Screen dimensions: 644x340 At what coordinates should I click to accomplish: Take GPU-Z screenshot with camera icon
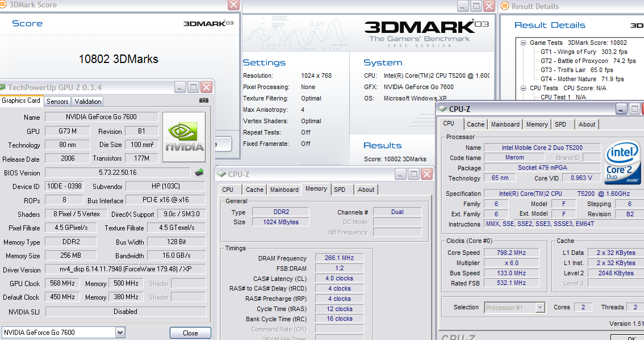click(204, 100)
